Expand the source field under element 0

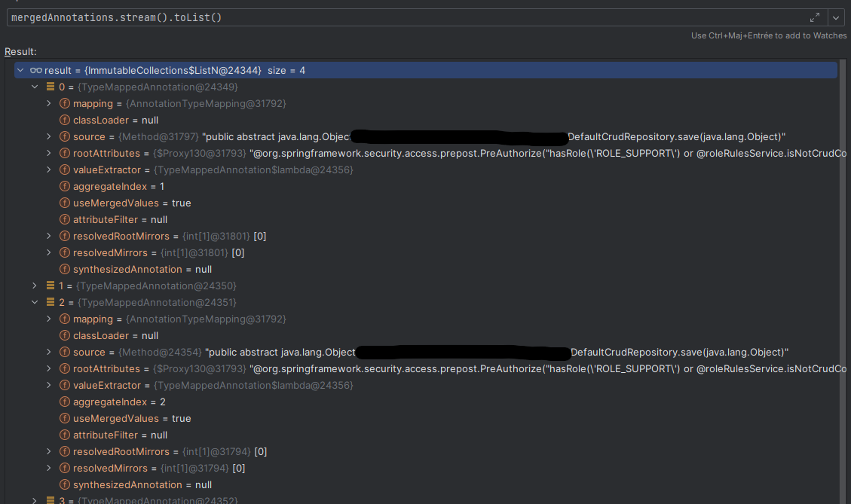point(48,136)
